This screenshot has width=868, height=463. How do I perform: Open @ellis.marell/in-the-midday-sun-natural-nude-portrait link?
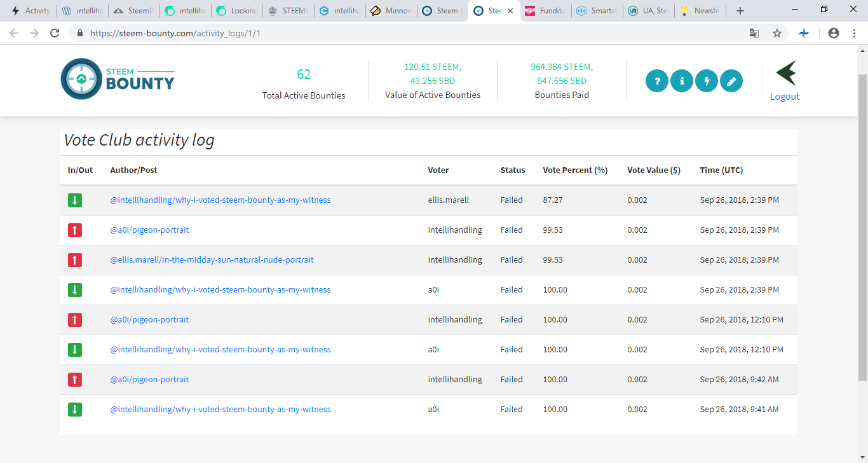point(212,259)
